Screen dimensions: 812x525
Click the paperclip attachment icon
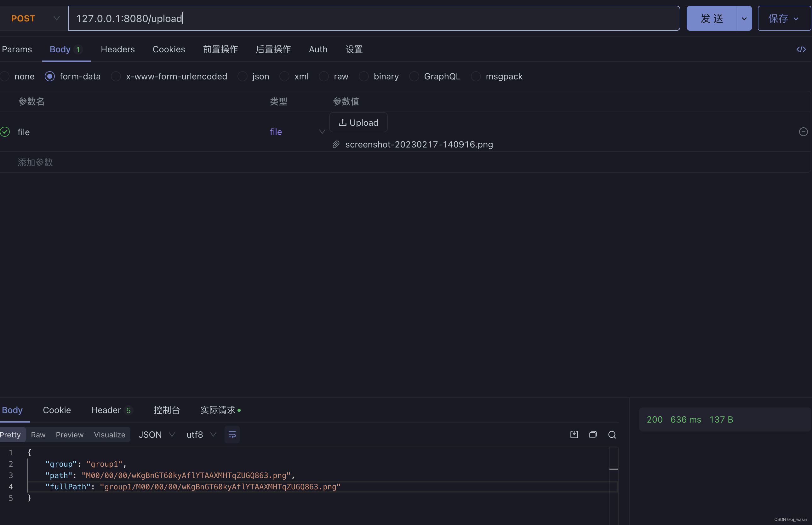[336, 145]
